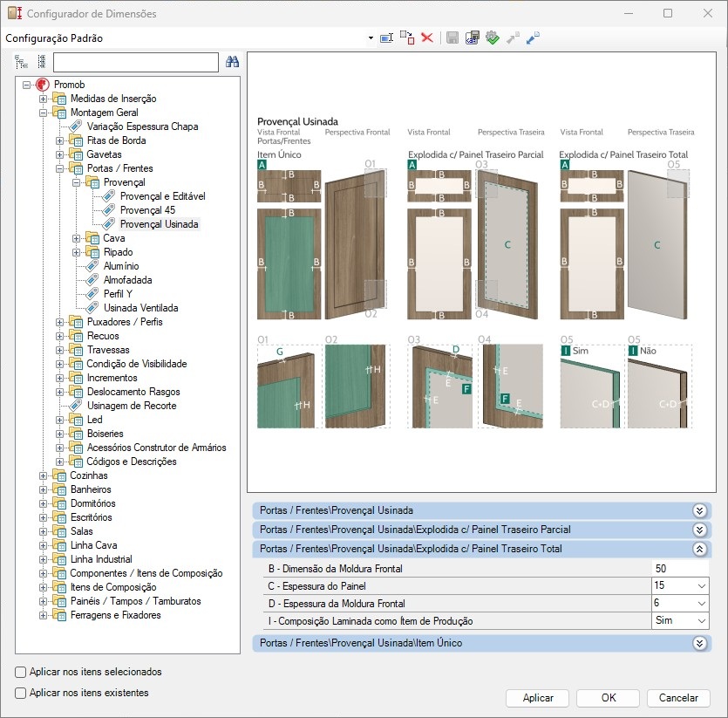Screen dimensions: 728x718
Task: Expand the 'Item Único' section chevron
Action: (x=698, y=644)
